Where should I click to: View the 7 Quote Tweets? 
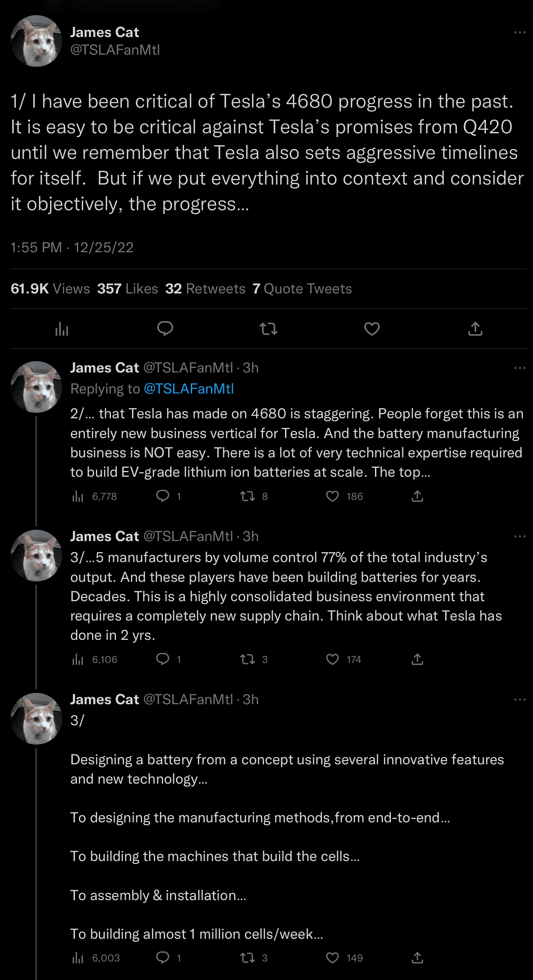click(x=302, y=289)
